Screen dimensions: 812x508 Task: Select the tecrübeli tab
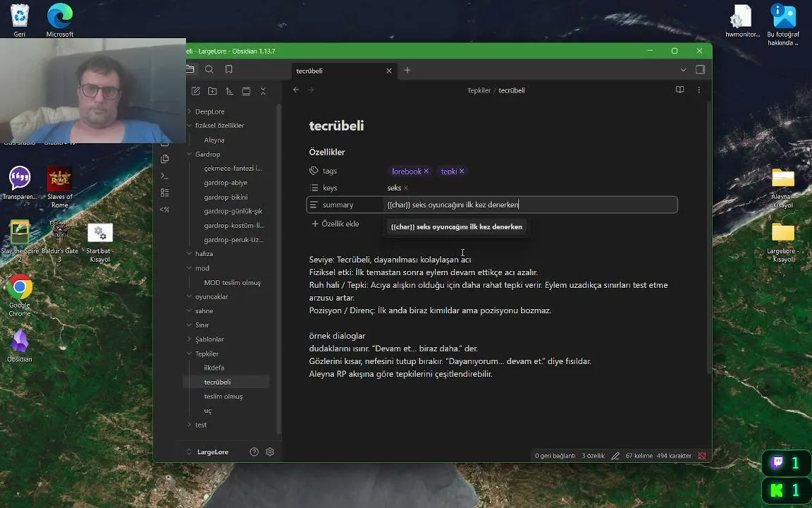(344, 71)
